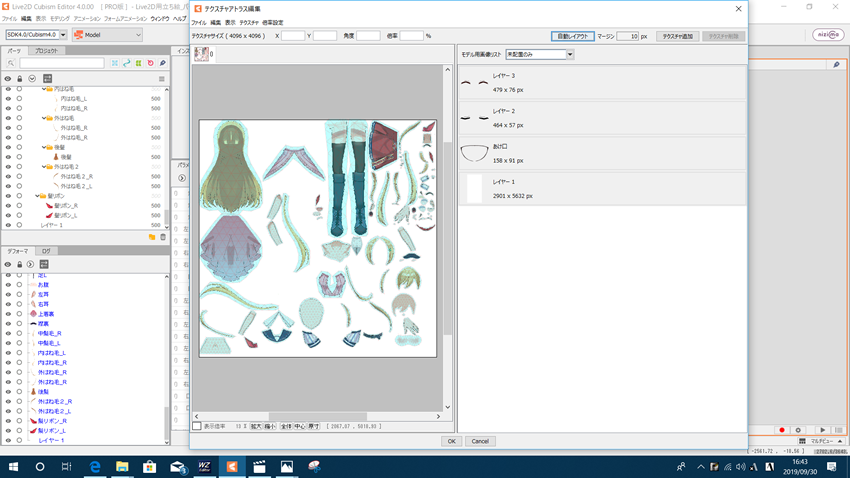Collapse the 後髪 folder
The width and height of the screenshot is (850, 478).
pyautogui.click(x=44, y=147)
